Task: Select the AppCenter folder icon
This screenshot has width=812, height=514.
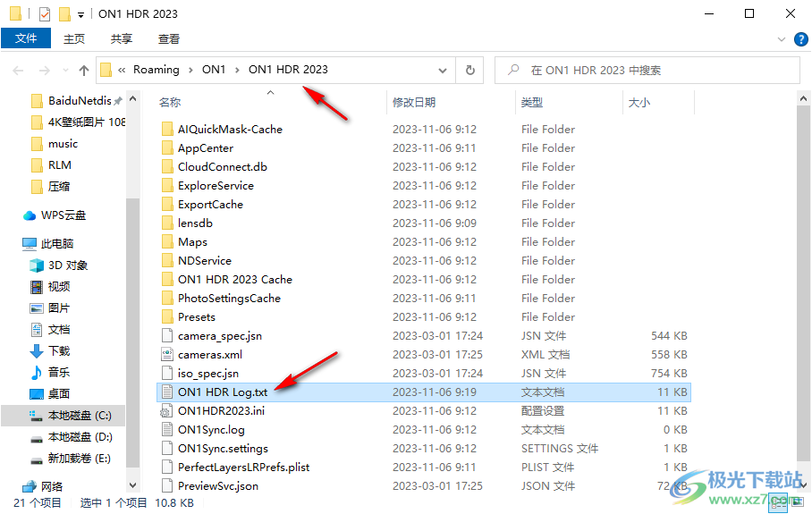Action: click(166, 148)
